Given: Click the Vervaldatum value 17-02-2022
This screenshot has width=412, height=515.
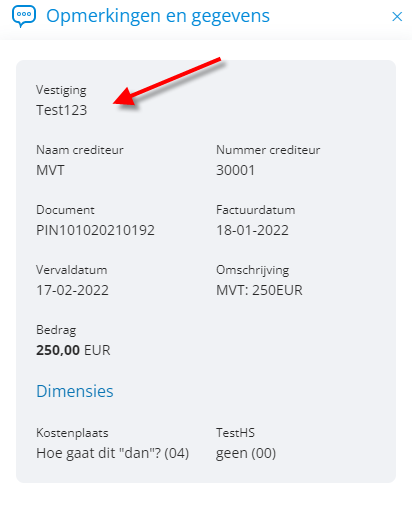Looking at the screenshot, I should [x=72, y=290].
